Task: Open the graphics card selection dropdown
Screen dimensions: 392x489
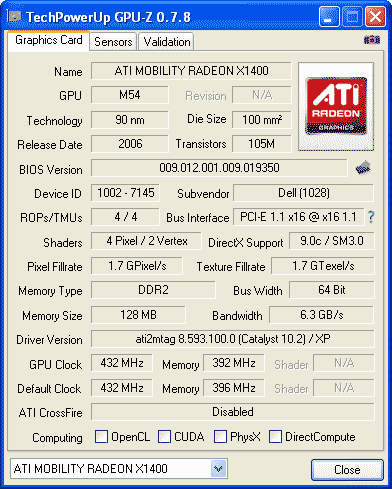Action: (x=218, y=469)
